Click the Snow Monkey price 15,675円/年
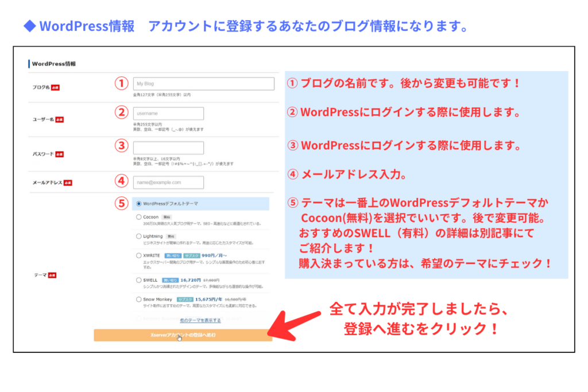Screen dimensions: 588x392 [x=208, y=300]
